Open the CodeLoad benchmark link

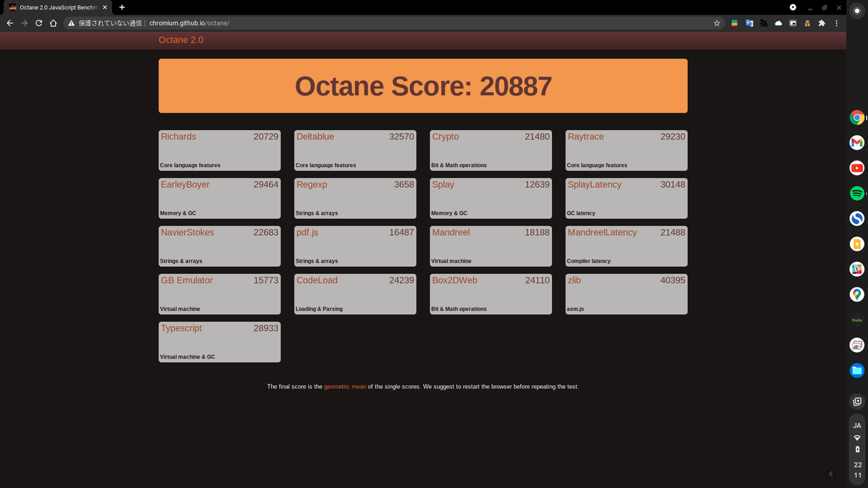coord(317,280)
